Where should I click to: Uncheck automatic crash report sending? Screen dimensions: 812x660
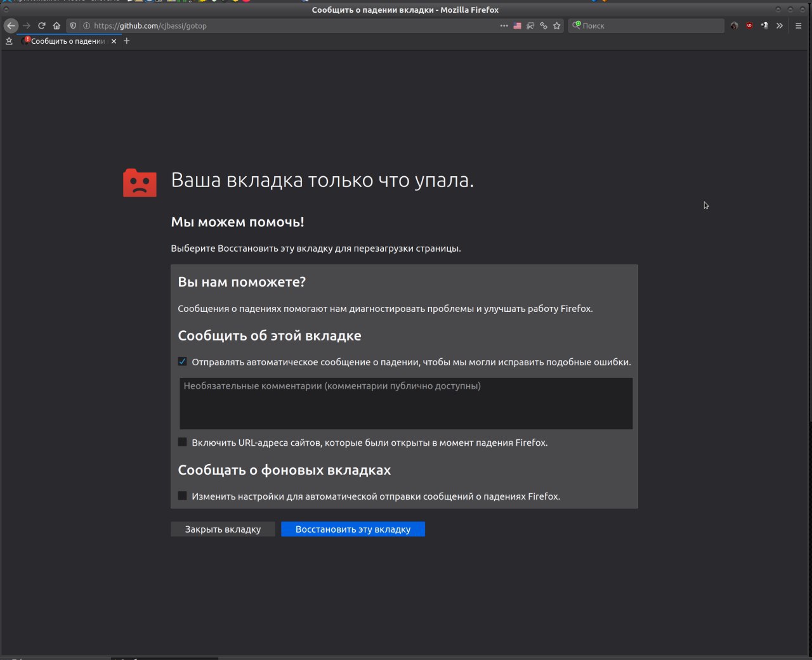(x=183, y=361)
